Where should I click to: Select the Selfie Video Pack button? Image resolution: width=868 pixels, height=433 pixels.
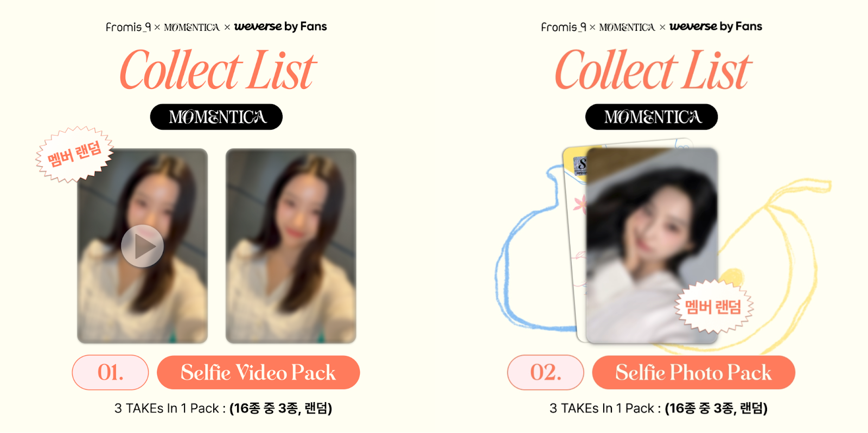258,372
